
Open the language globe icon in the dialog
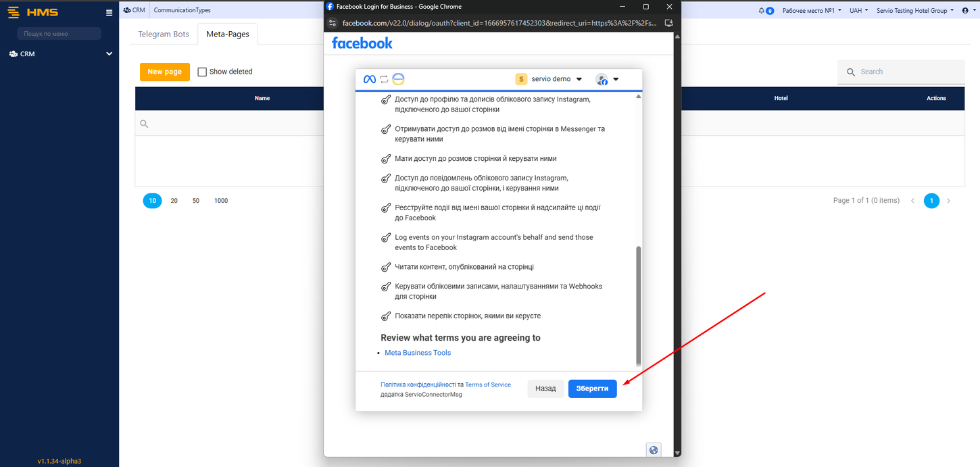[x=654, y=449]
